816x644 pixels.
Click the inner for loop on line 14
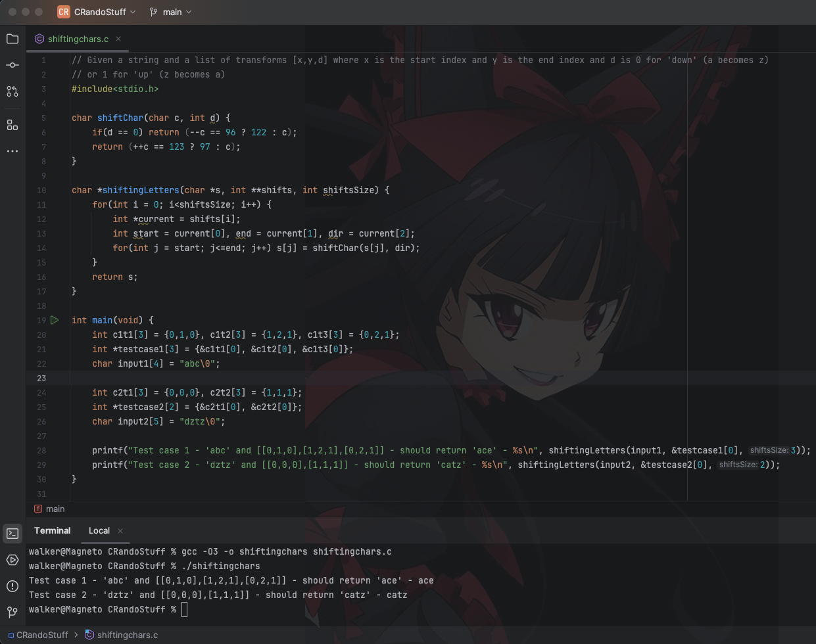point(266,248)
